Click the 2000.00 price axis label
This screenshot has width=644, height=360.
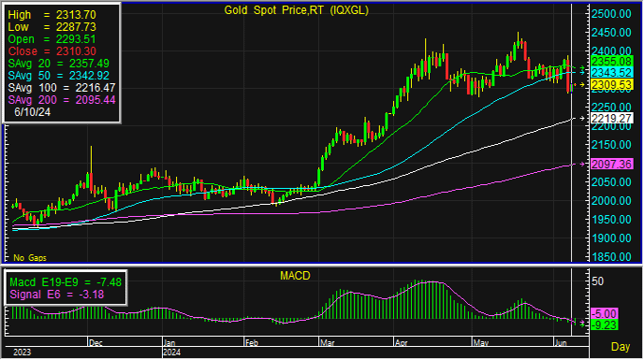[x=611, y=201]
